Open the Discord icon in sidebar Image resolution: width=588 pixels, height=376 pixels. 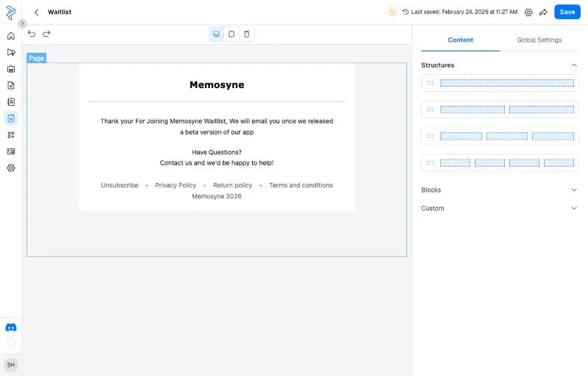11,328
